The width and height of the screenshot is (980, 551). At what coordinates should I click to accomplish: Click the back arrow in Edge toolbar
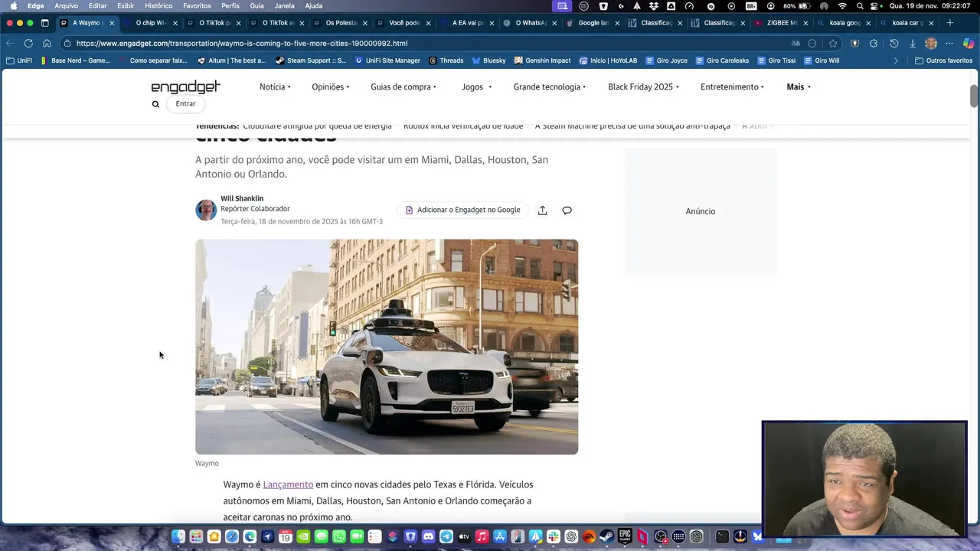(10, 44)
